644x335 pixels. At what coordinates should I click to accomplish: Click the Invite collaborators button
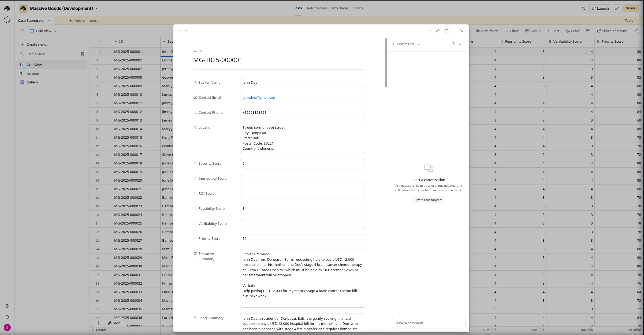(x=429, y=200)
